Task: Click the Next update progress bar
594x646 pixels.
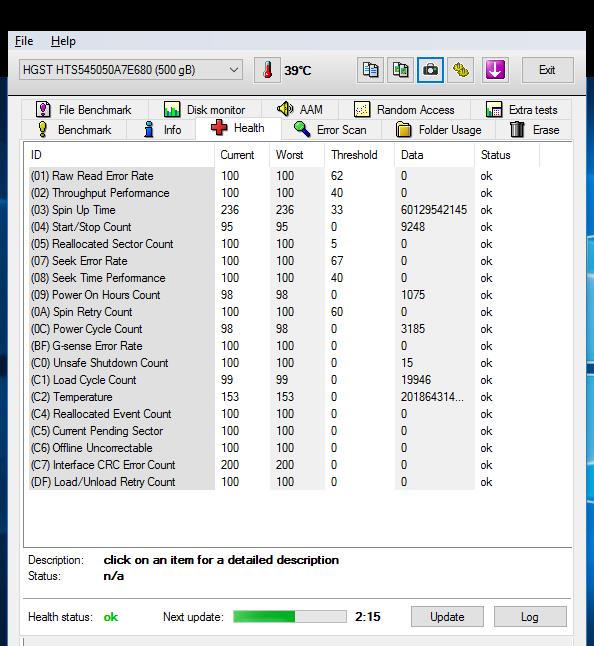Action: click(x=290, y=617)
